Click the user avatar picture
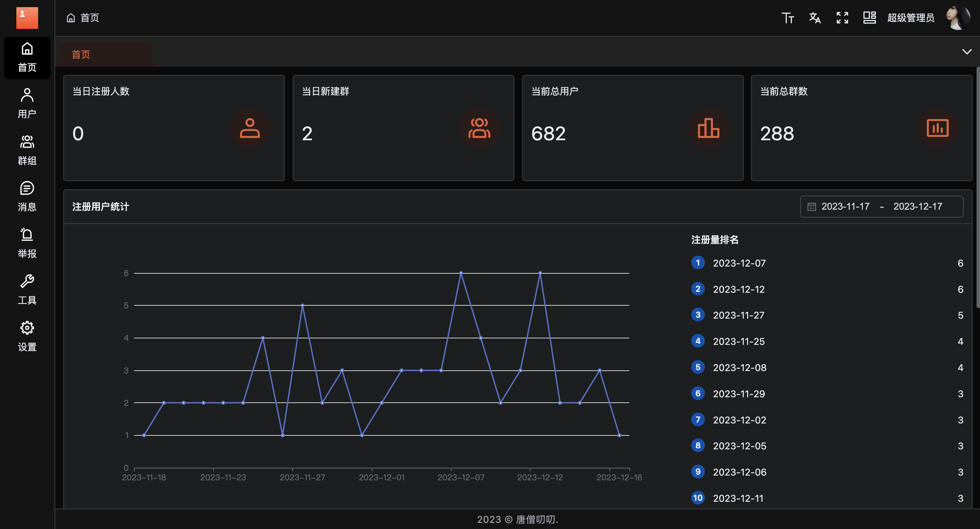Image resolution: width=980 pixels, height=529 pixels. [959, 17]
